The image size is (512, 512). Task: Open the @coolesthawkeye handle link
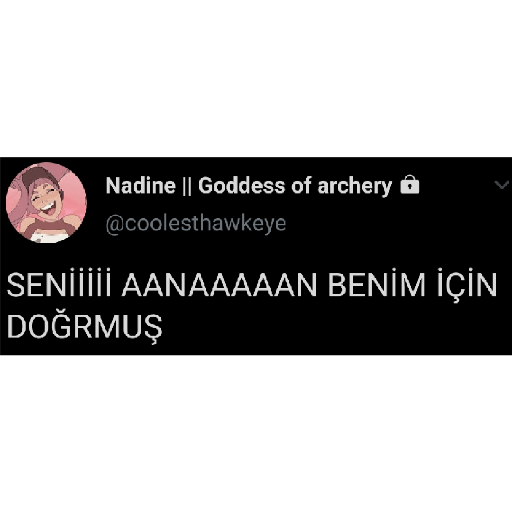pyautogui.click(x=196, y=223)
